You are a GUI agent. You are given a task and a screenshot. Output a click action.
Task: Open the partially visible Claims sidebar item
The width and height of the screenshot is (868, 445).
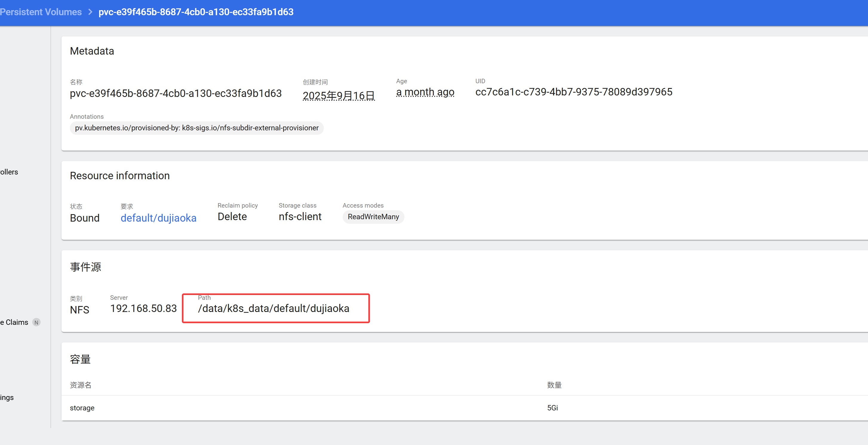15,322
